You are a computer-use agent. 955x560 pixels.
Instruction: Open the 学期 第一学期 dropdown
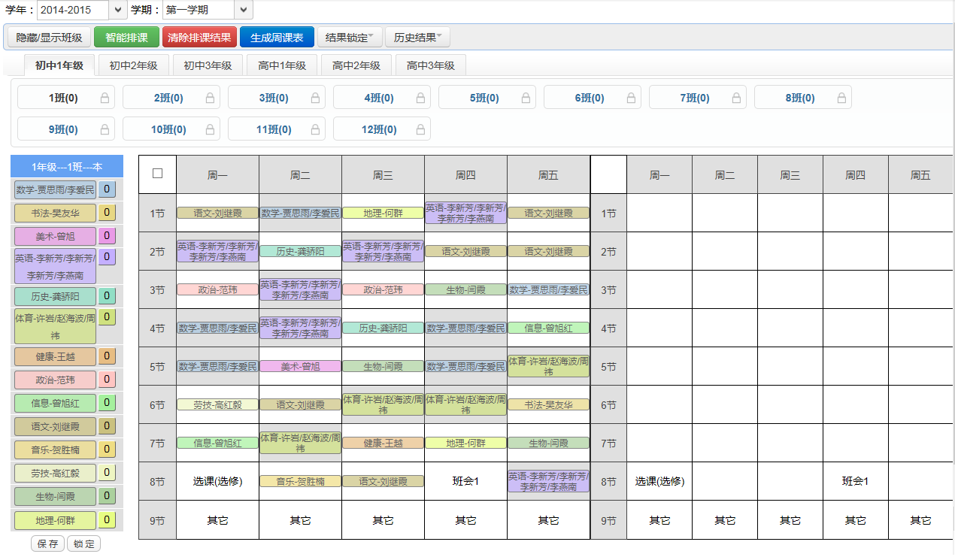(x=208, y=10)
